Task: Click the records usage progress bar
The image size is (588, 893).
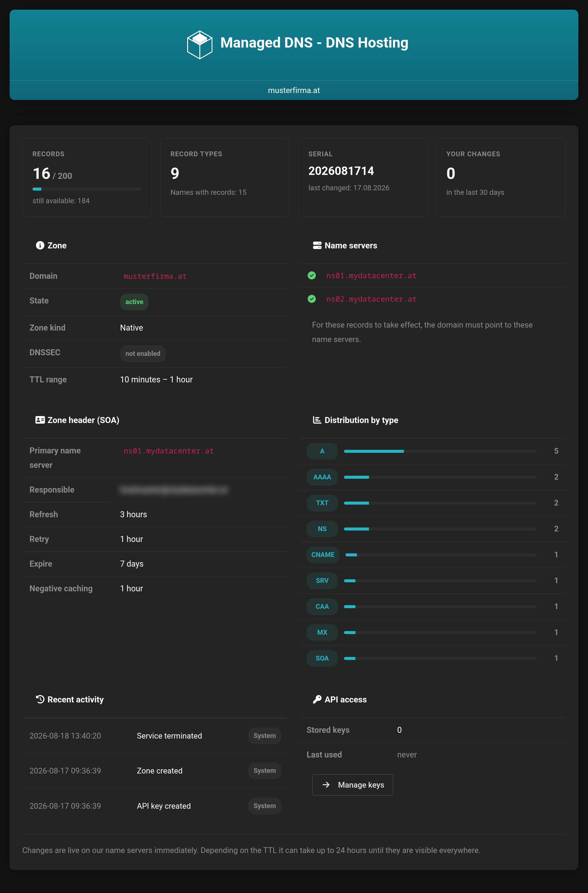Action: click(87, 189)
